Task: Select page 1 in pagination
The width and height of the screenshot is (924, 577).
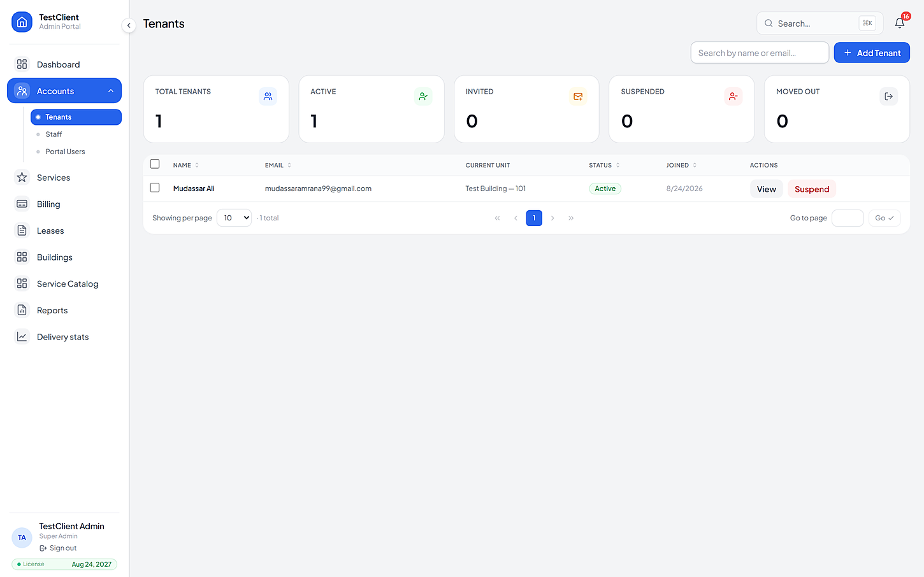Action: 534,218
